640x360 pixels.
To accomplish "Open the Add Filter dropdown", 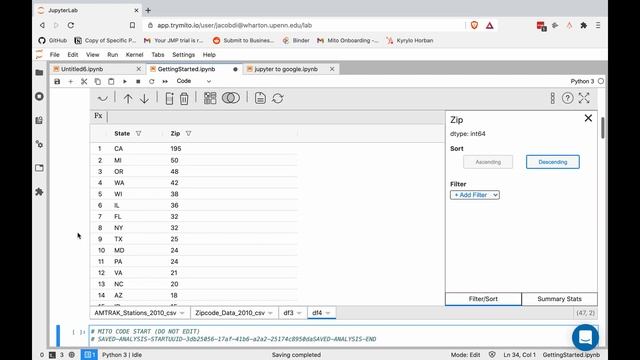I will click(x=475, y=195).
